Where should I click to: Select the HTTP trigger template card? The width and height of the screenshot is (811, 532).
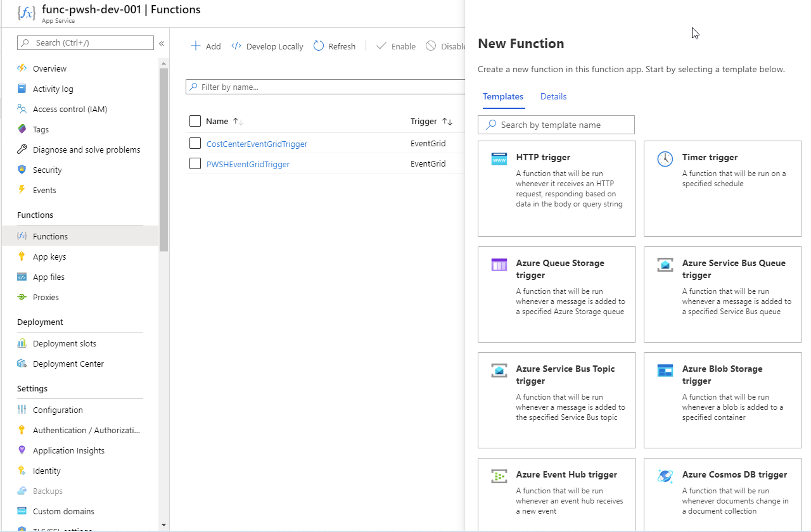point(557,189)
